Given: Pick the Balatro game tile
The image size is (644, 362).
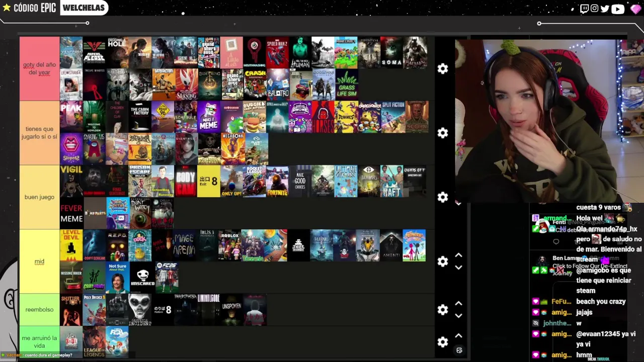Looking at the screenshot, I should pos(277,84).
